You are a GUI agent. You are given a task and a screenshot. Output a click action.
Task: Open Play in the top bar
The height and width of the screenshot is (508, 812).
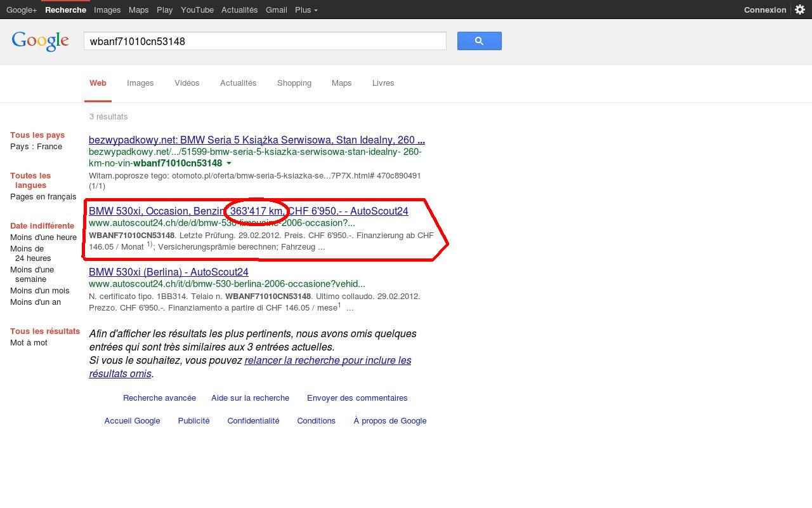(164, 10)
